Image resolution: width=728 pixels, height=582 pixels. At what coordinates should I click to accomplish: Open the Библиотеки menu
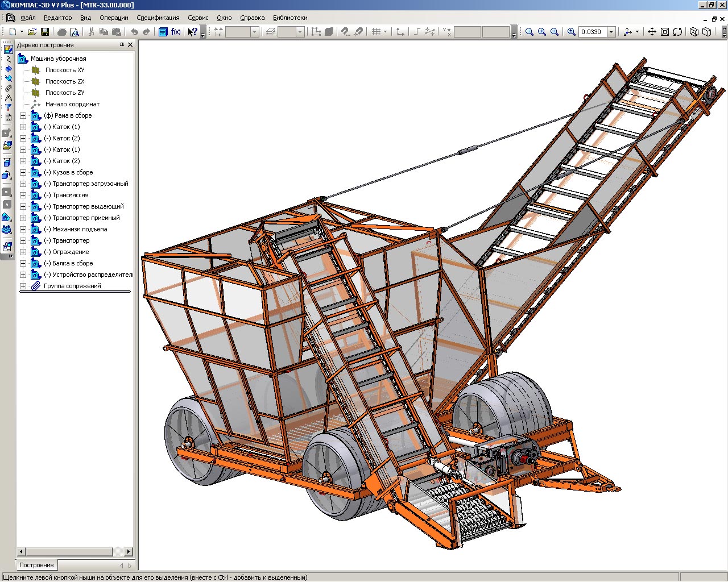click(290, 18)
